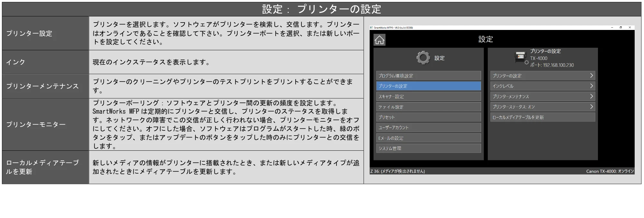
Task: Click the Home icon in SmartWorks window
Action: click(x=379, y=40)
